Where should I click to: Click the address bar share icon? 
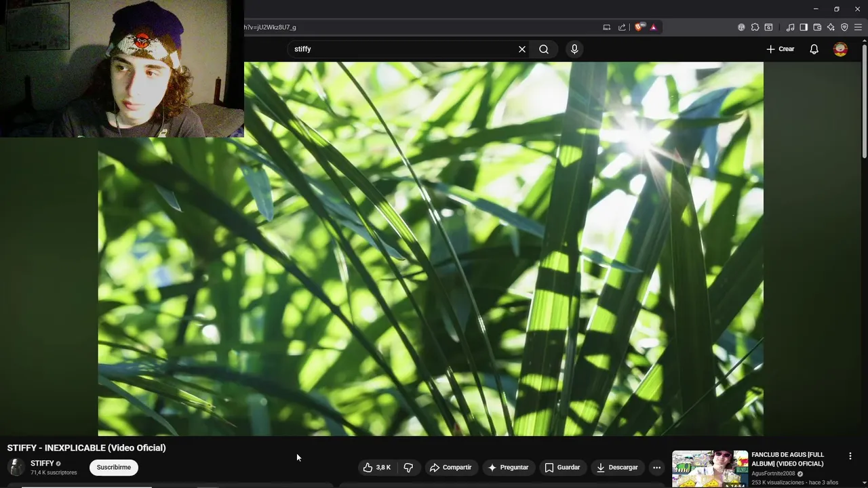(x=622, y=27)
